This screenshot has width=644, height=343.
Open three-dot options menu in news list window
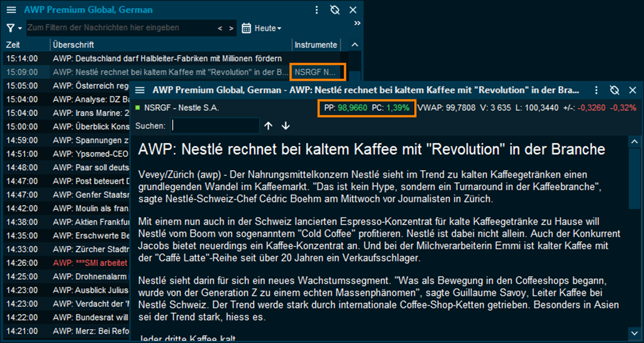(x=316, y=10)
